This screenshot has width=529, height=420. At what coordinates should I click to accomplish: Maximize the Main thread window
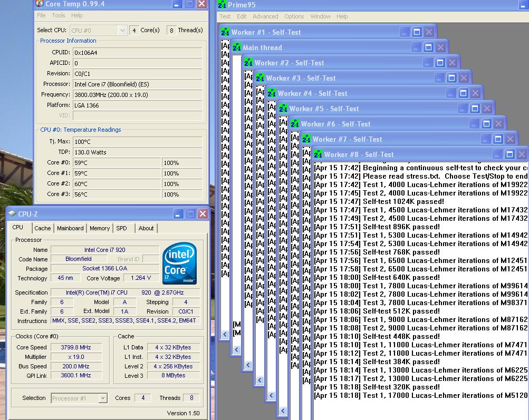click(x=428, y=47)
